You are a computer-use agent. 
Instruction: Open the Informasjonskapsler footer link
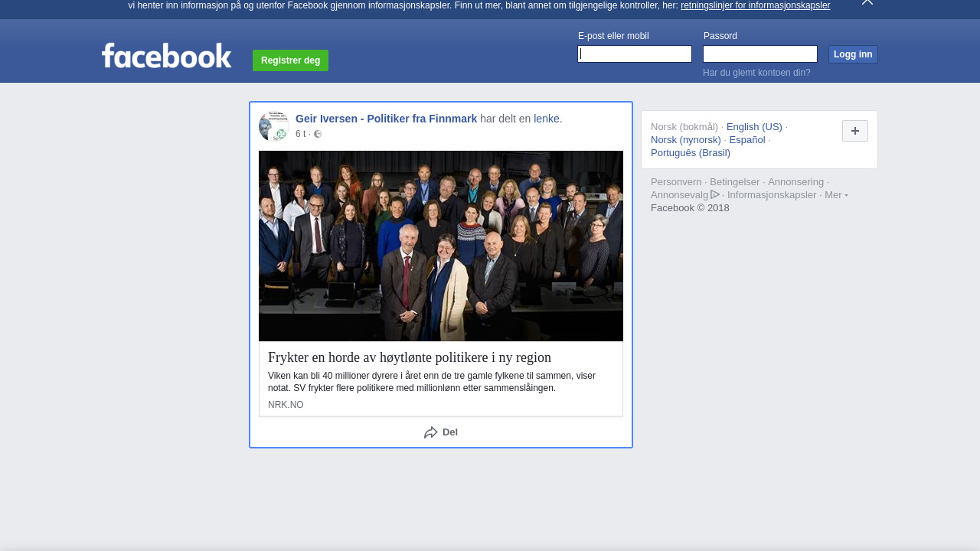[x=772, y=194]
